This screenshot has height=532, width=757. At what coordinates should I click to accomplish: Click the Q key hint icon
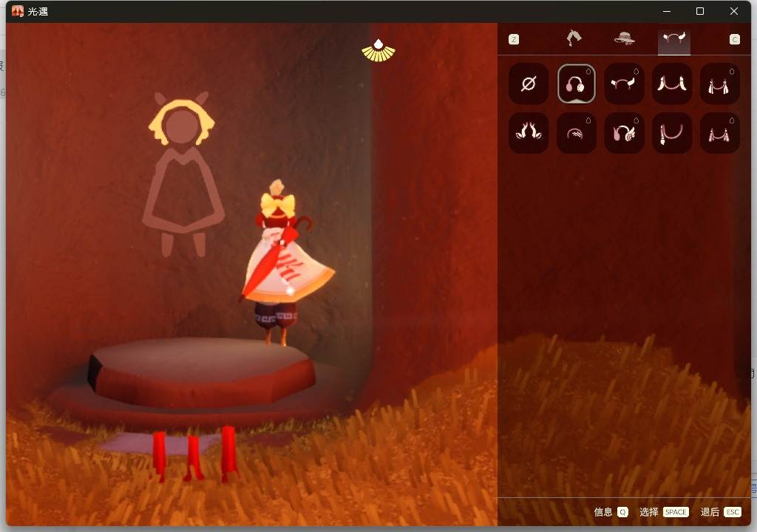click(x=622, y=512)
